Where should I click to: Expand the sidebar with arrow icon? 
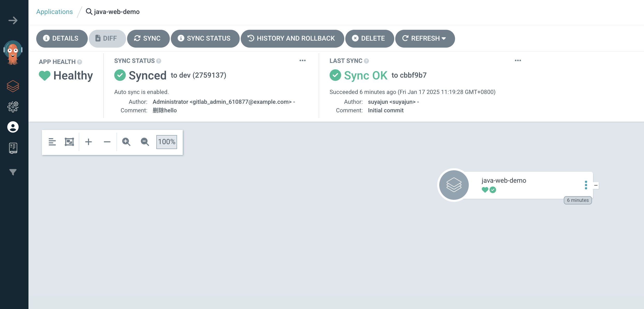[13, 20]
